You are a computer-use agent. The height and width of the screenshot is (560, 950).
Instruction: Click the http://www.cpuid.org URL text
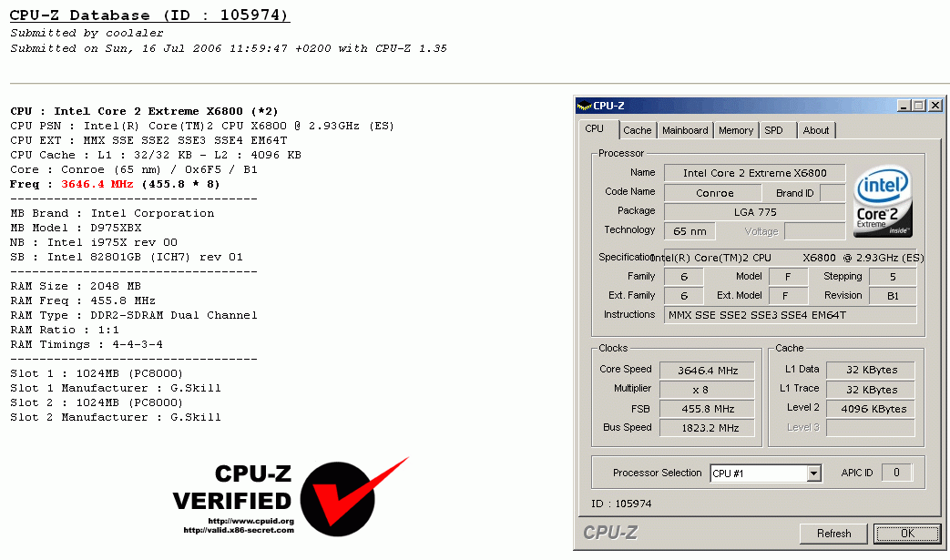pos(250,521)
